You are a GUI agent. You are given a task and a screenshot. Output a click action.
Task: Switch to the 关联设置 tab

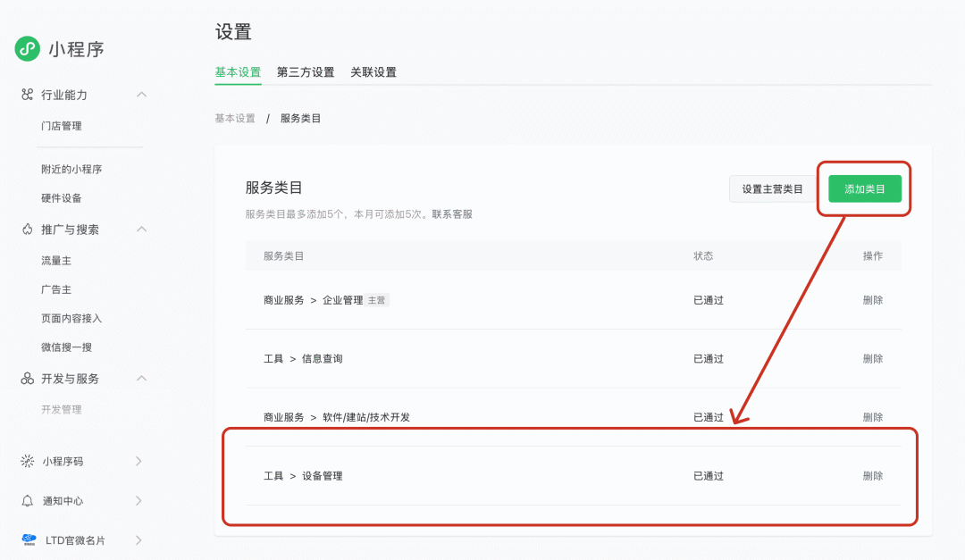coord(373,72)
